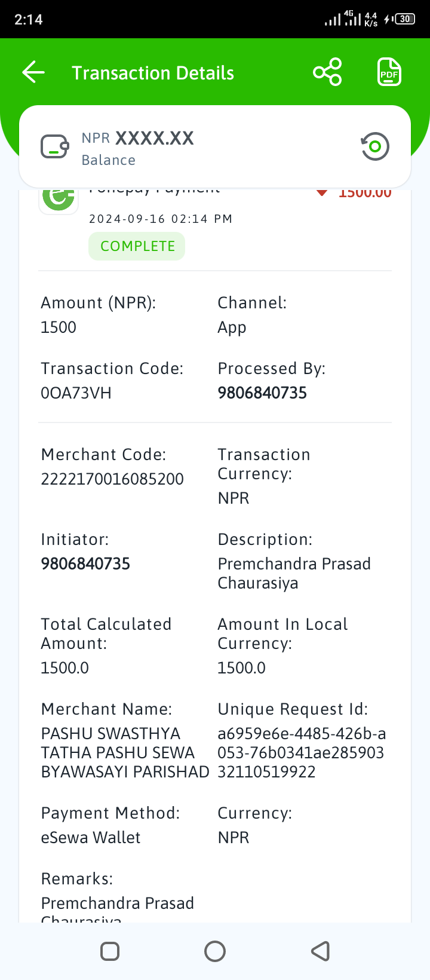Tap the Android recent apps square button
430x980 pixels.
(110, 951)
